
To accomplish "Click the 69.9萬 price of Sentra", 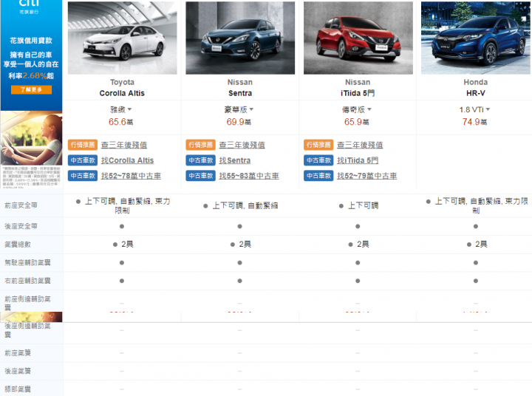I will point(239,122).
